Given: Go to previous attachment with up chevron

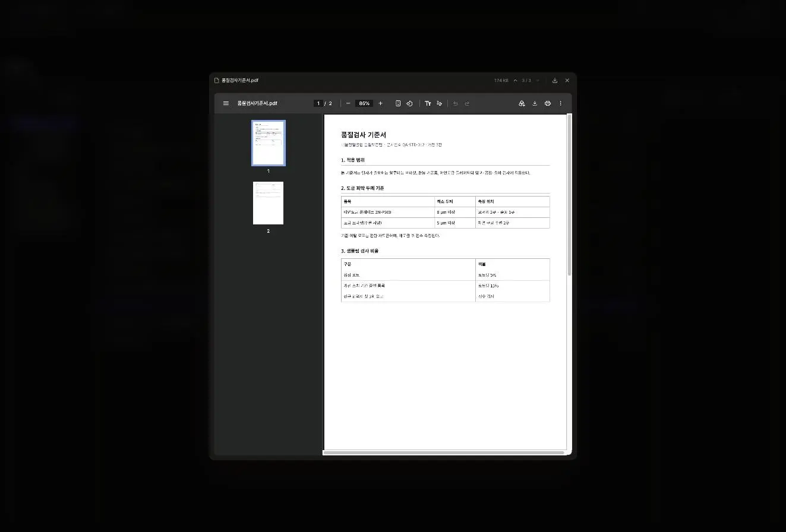Looking at the screenshot, I should tap(515, 80).
